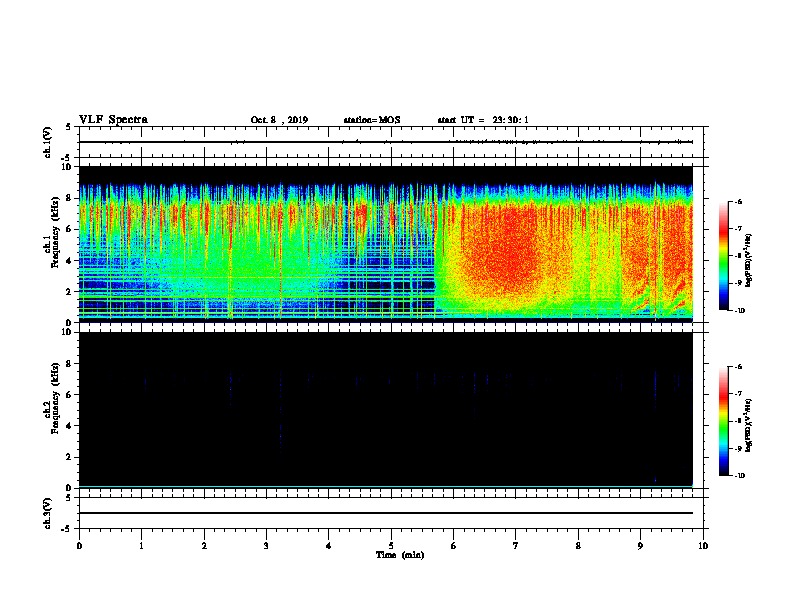This screenshot has width=792, height=612.
Task: Click time axis tick label "5"
Action: click(x=391, y=546)
